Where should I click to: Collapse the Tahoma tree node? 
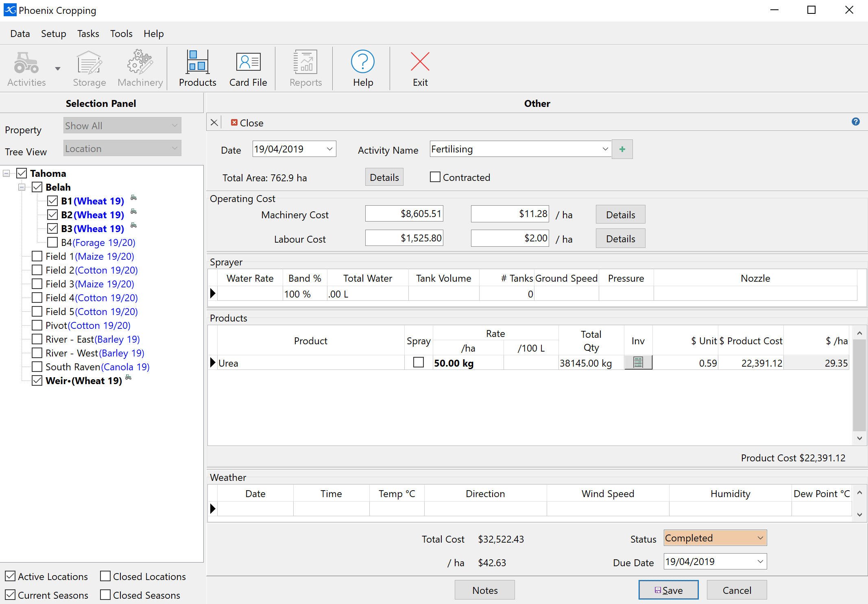click(x=7, y=174)
